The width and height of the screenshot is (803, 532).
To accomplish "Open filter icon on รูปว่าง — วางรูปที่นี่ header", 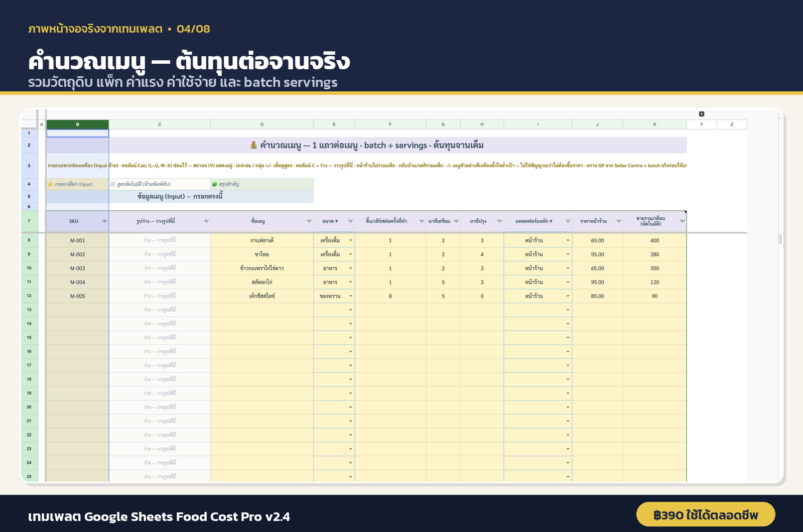I will click(206, 221).
